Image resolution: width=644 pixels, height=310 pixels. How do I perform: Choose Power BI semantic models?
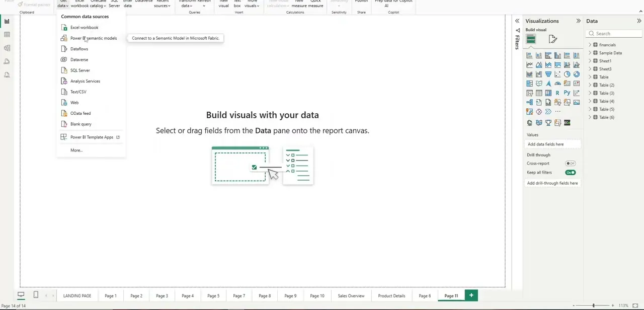(x=91, y=38)
